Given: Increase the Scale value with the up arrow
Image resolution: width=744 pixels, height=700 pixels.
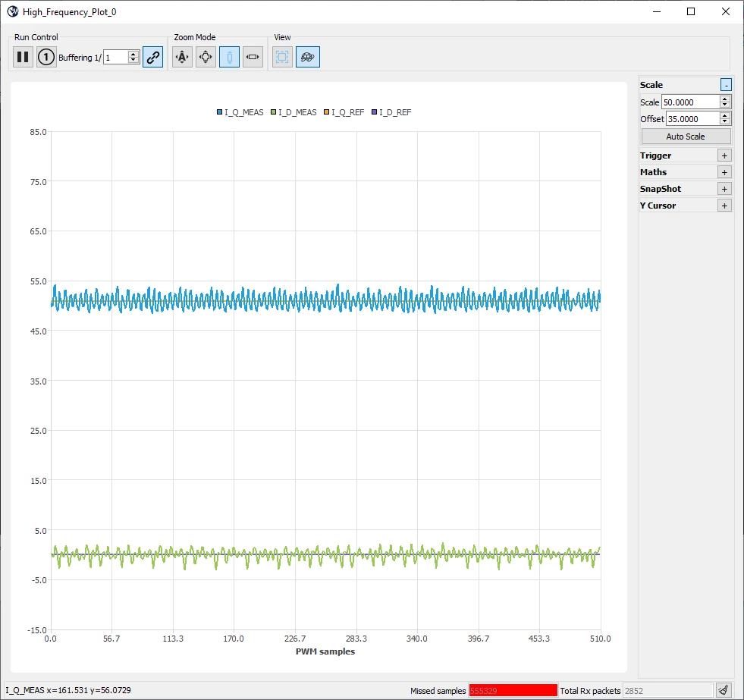Looking at the screenshot, I should click(724, 99).
